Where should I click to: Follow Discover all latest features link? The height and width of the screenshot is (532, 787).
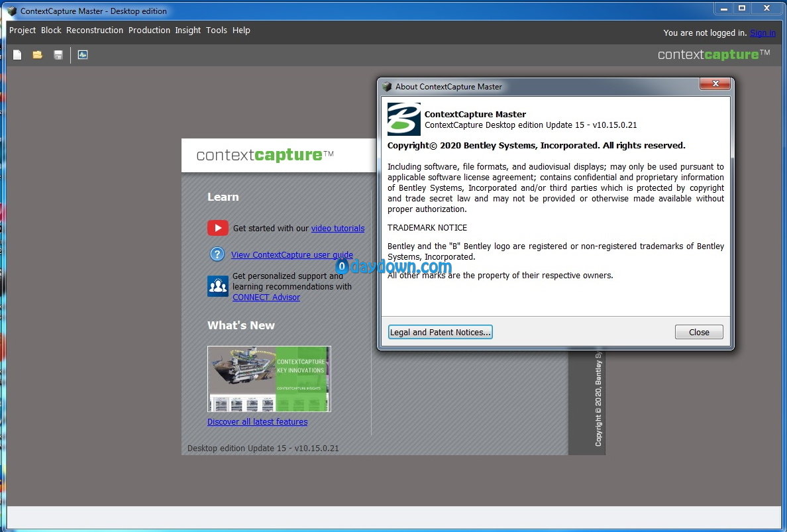pyautogui.click(x=258, y=421)
